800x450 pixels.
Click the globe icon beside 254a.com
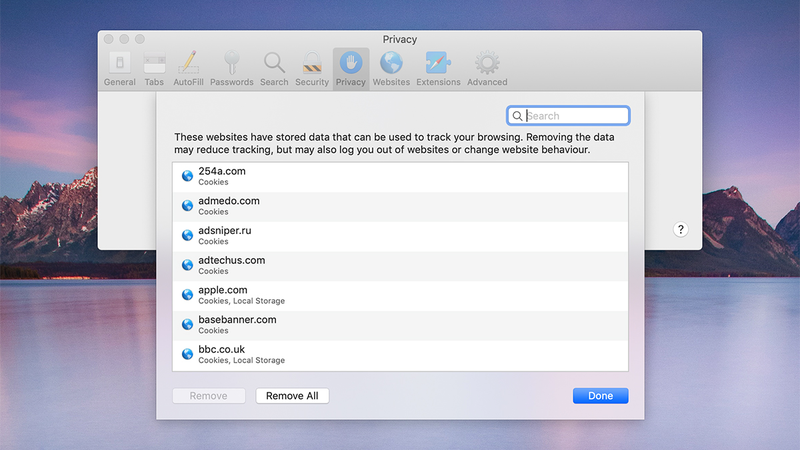pyautogui.click(x=187, y=176)
